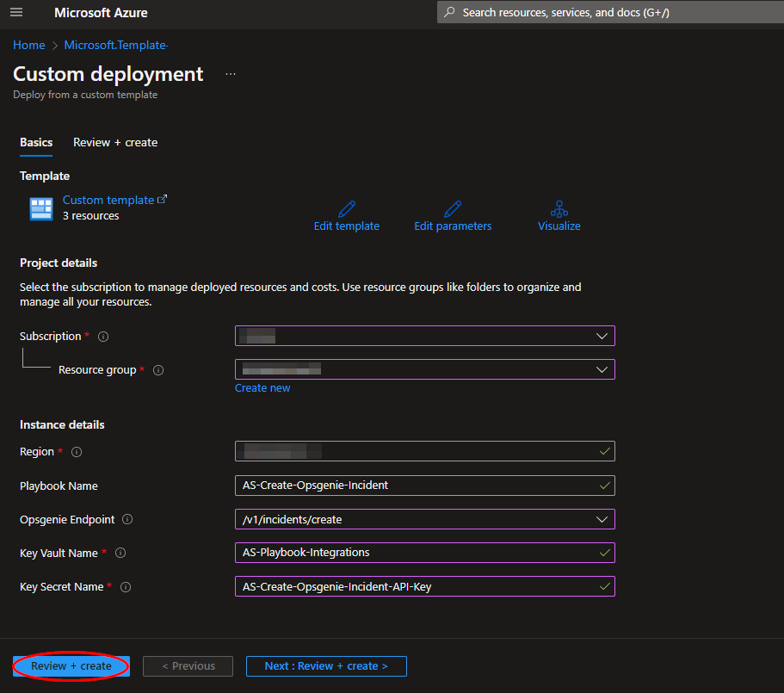Switch to the Basics tab

[36, 143]
